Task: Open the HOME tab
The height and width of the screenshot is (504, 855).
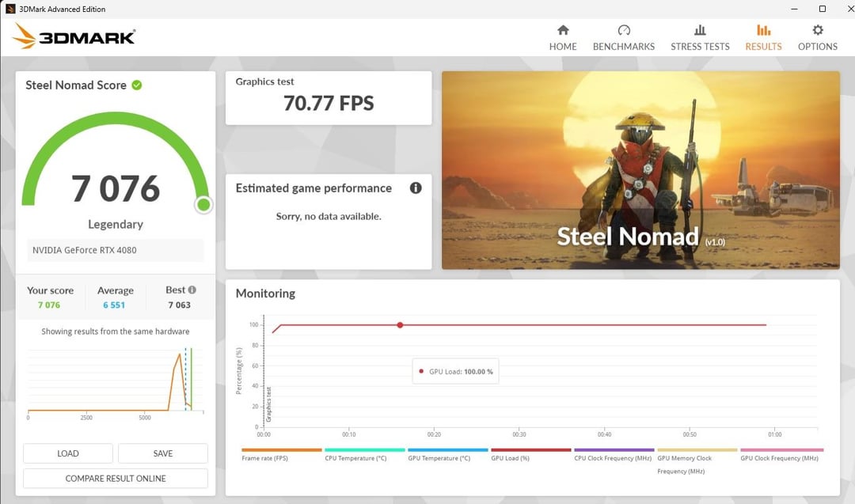Action: click(563, 38)
